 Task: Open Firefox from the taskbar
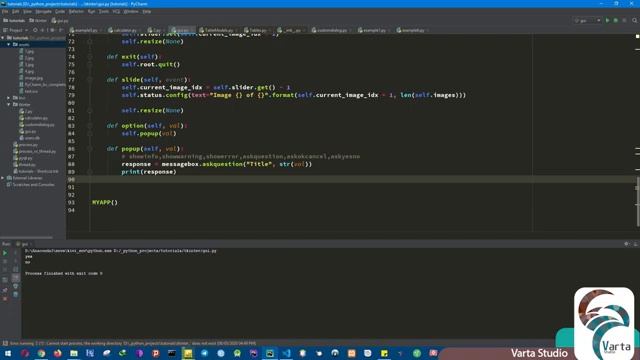(58, 353)
